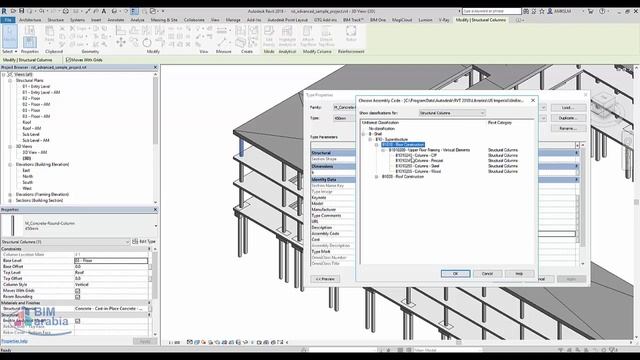Expand the B1020 - Roof Construction node
640x360 pixels.
[377, 177]
